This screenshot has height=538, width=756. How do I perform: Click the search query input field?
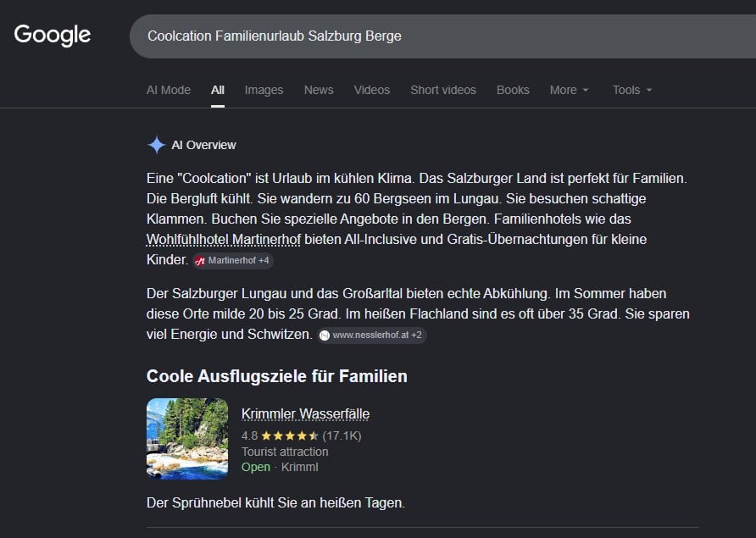click(442, 36)
